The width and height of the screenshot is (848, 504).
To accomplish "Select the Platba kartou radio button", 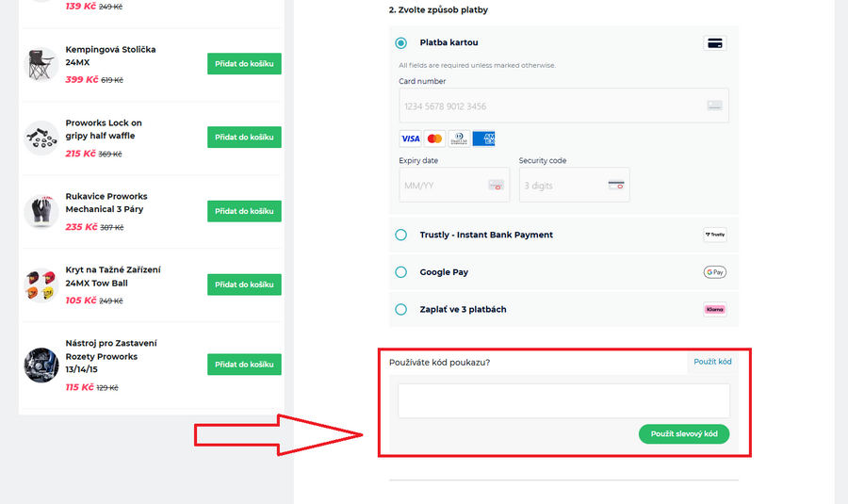I will [401, 43].
